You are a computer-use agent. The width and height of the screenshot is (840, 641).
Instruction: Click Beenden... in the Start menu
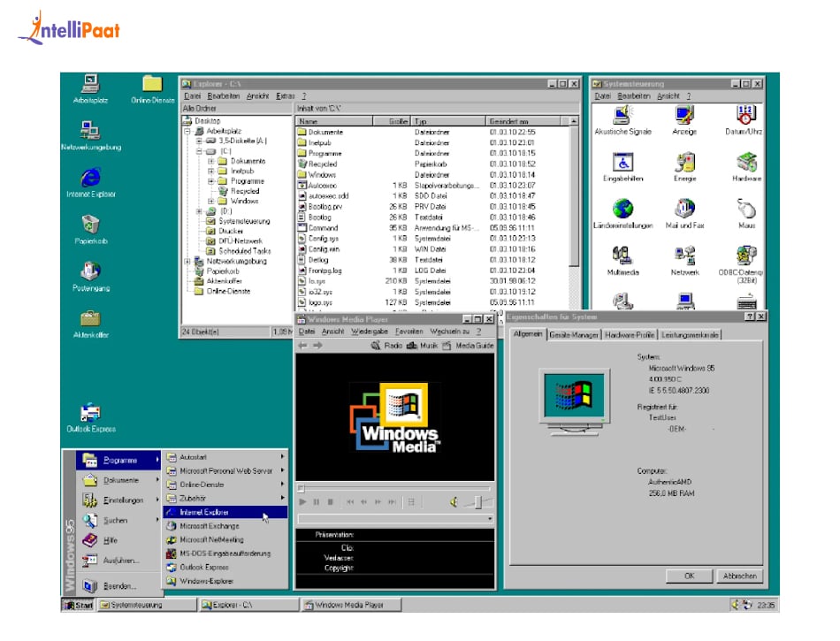point(118,586)
